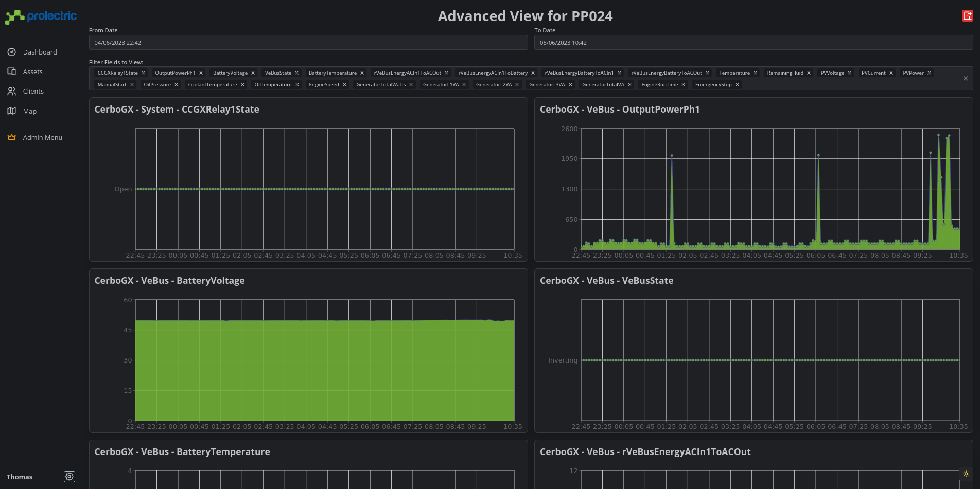This screenshot has height=489, width=980.
Task: Click the OutputPowerPh1 chart title
Action: (620, 110)
